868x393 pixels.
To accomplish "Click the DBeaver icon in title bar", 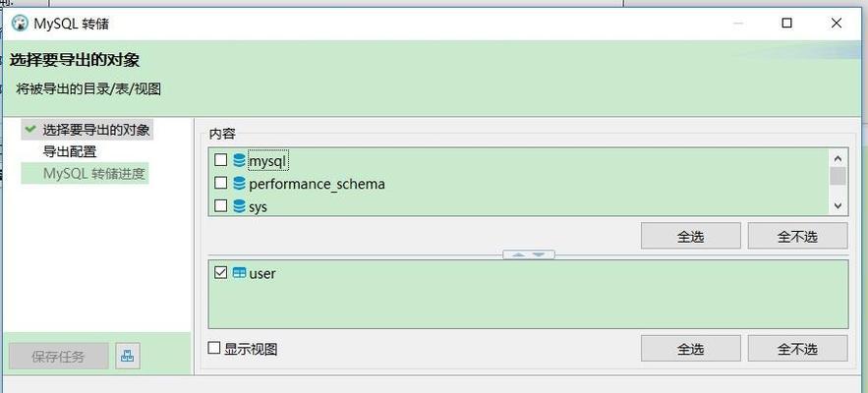I will point(20,24).
